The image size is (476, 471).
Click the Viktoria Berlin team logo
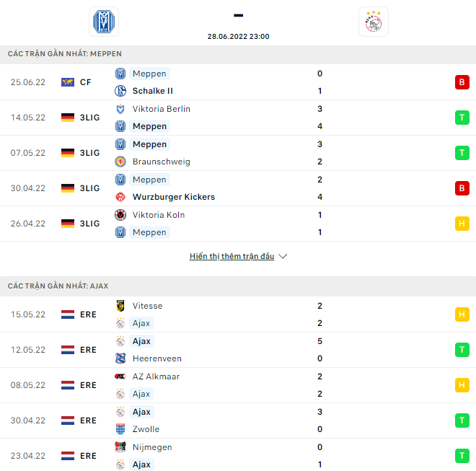point(120,109)
